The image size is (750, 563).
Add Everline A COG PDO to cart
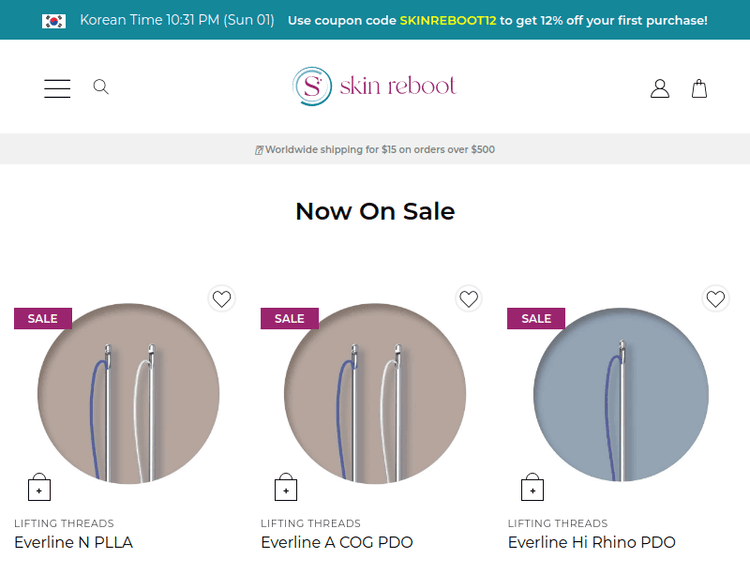(x=286, y=487)
